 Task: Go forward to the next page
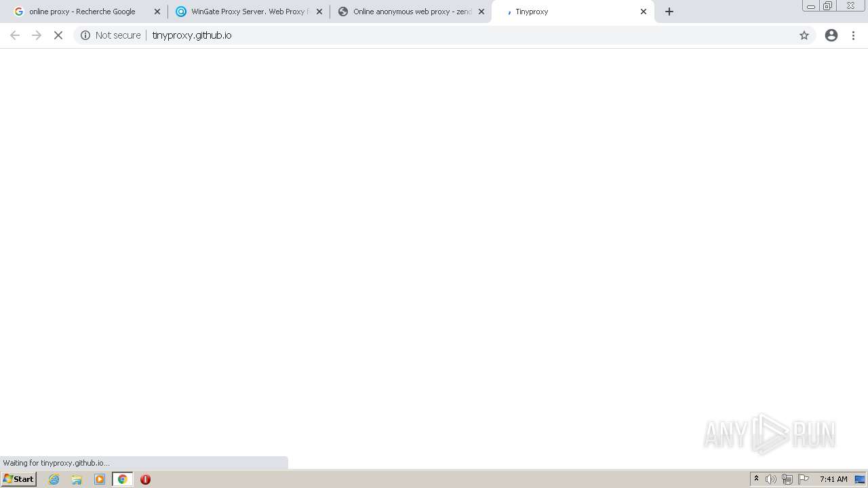pyautogui.click(x=37, y=35)
